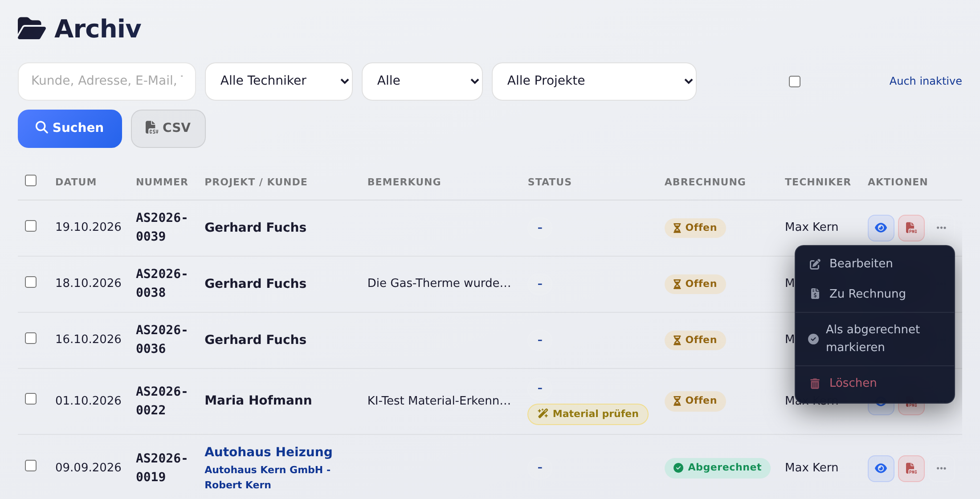Open the Alle Techniker dropdown
Image resolution: width=980 pixels, height=499 pixels.
point(279,82)
